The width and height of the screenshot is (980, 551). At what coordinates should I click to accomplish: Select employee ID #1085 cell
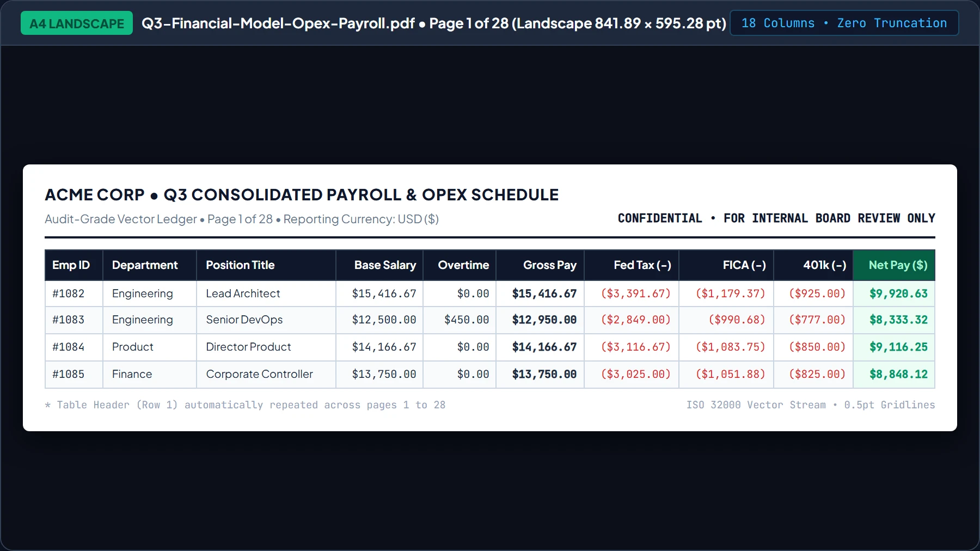pos(74,374)
